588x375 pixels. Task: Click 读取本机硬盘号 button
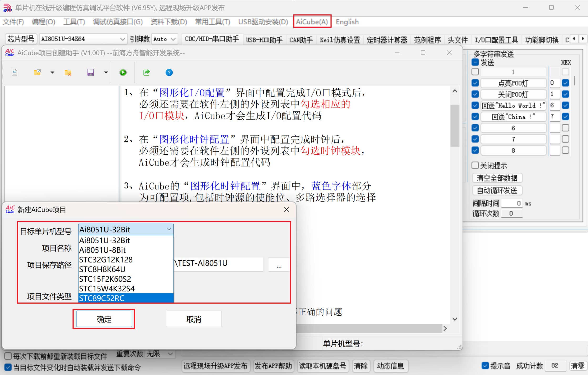pyautogui.click(x=323, y=366)
